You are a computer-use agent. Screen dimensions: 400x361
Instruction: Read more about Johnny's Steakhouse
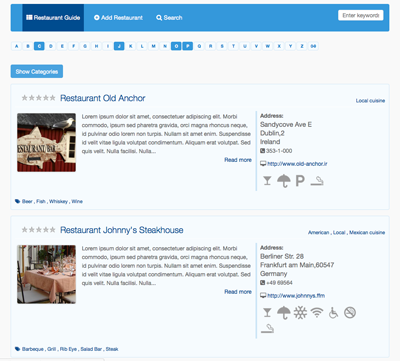(238, 292)
